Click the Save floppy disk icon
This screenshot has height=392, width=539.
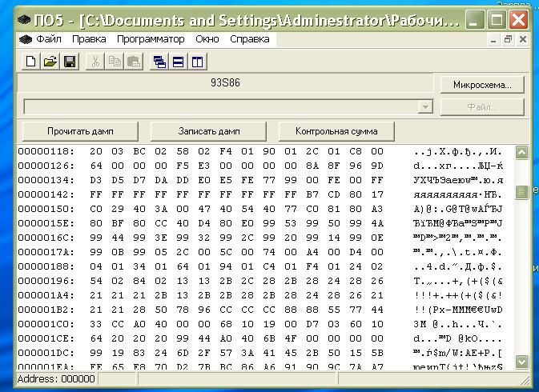click(70, 62)
